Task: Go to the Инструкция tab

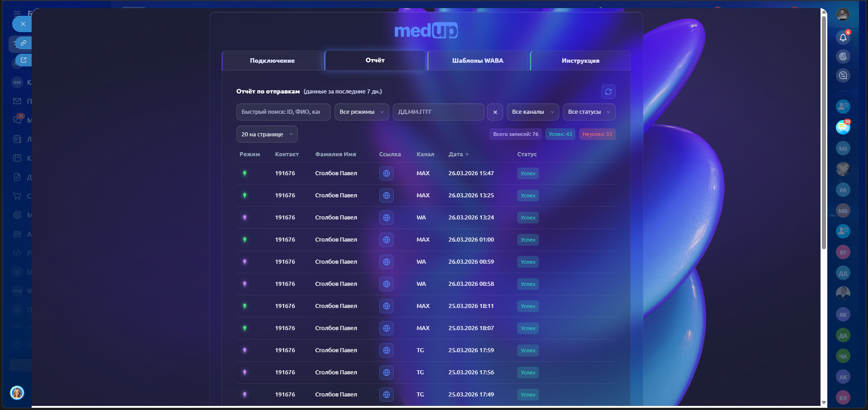Action: [x=580, y=61]
